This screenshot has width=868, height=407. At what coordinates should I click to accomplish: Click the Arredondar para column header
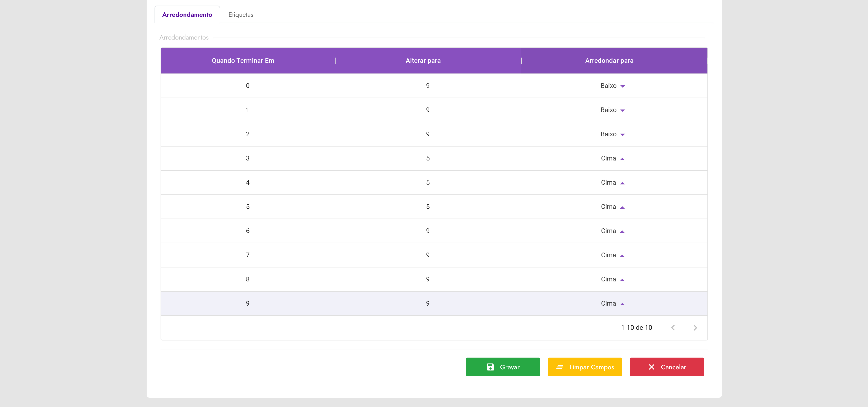point(609,61)
